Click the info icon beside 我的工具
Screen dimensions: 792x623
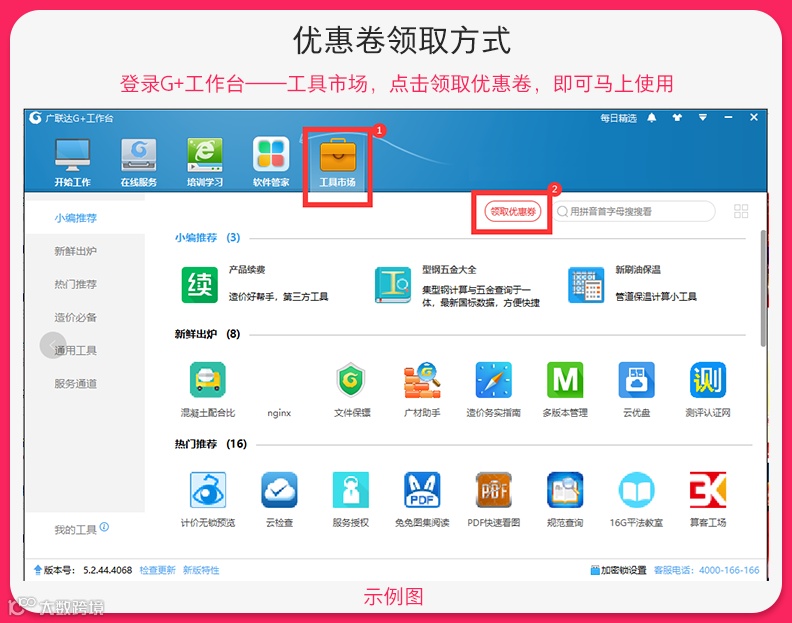point(104,526)
